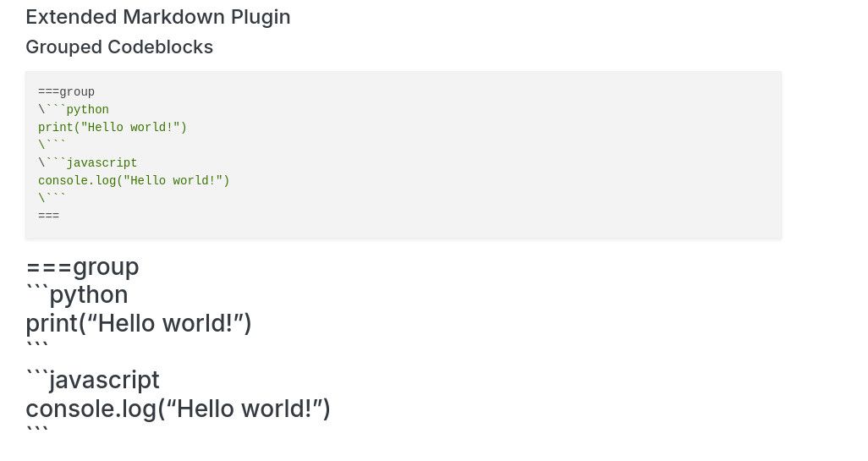
Task: Click the backticks line under console.log in the code block
Action: click(52, 198)
